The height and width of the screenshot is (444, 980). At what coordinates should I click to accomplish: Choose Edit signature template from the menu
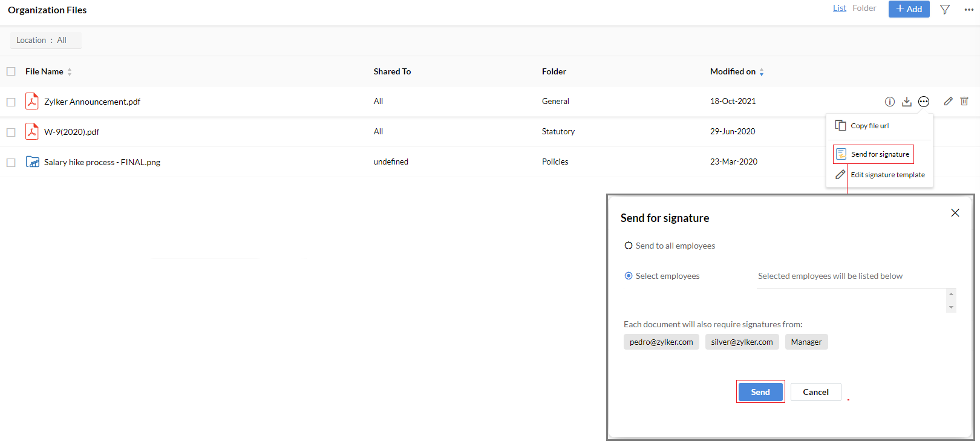[887, 175]
